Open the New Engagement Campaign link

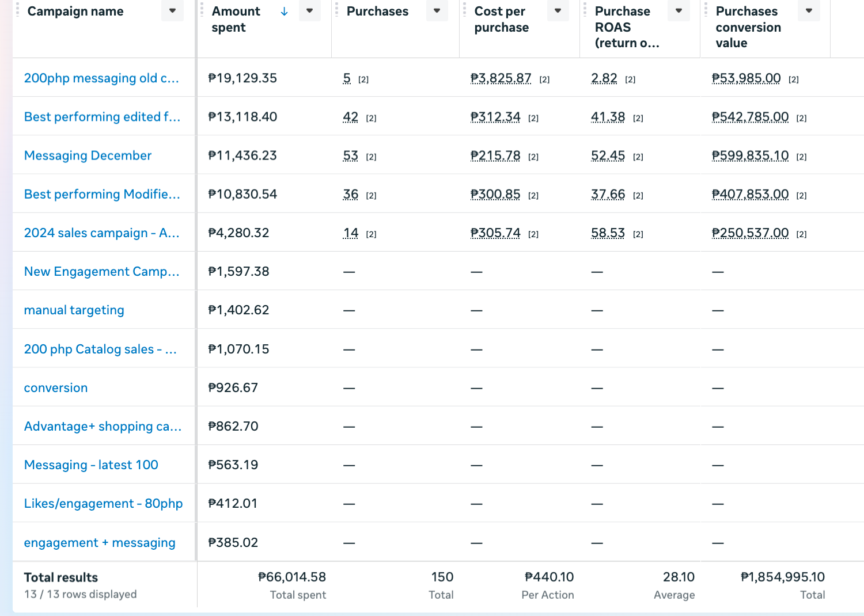pyautogui.click(x=101, y=271)
